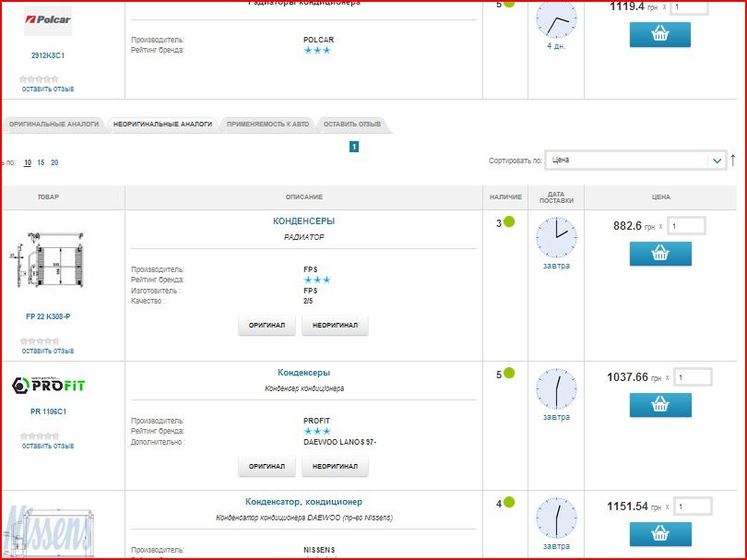The height and width of the screenshot is (560, 747).
Task: Click the ОПИСАНИЕ column header
Action: coord(304,197)
